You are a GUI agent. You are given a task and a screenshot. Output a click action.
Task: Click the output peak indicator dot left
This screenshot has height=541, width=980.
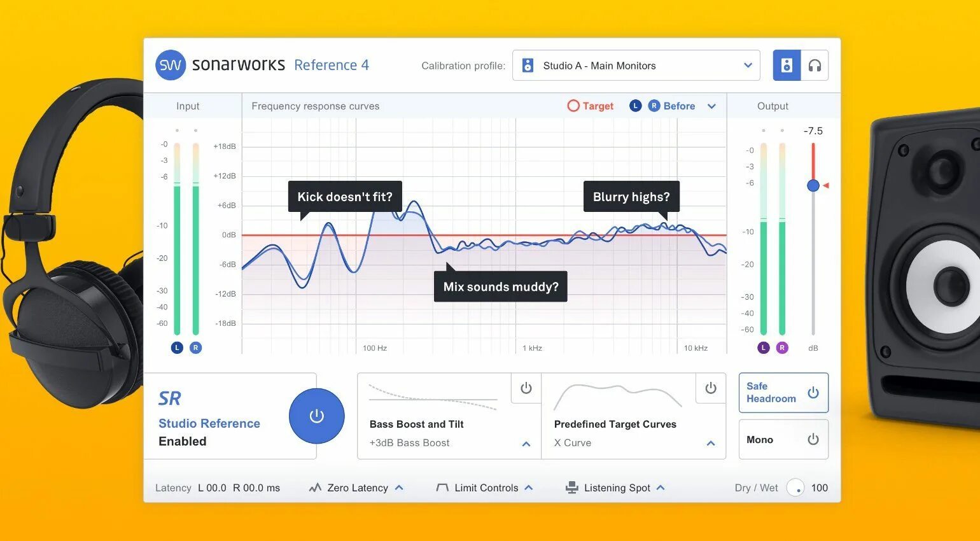click(x=764, y=130)
